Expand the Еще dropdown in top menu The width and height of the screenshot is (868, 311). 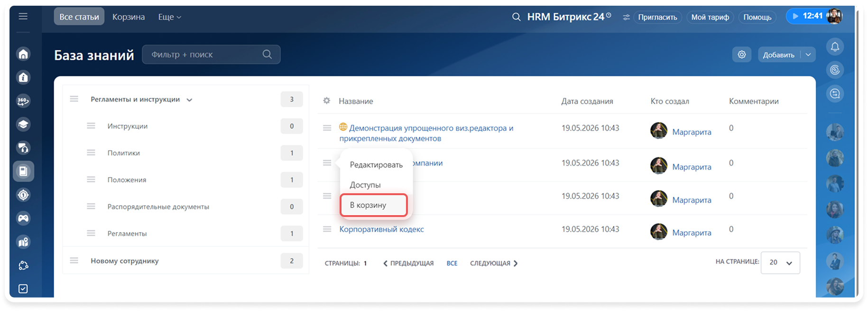click(169, 17)
